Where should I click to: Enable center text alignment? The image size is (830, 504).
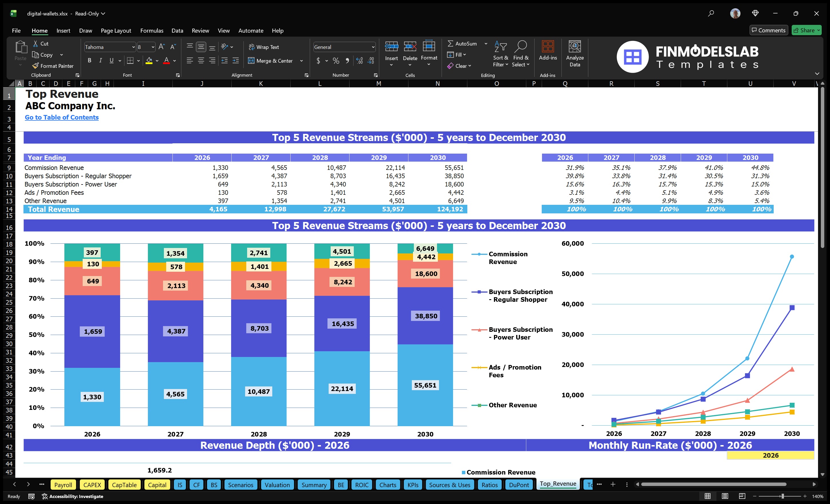[201, 61]
